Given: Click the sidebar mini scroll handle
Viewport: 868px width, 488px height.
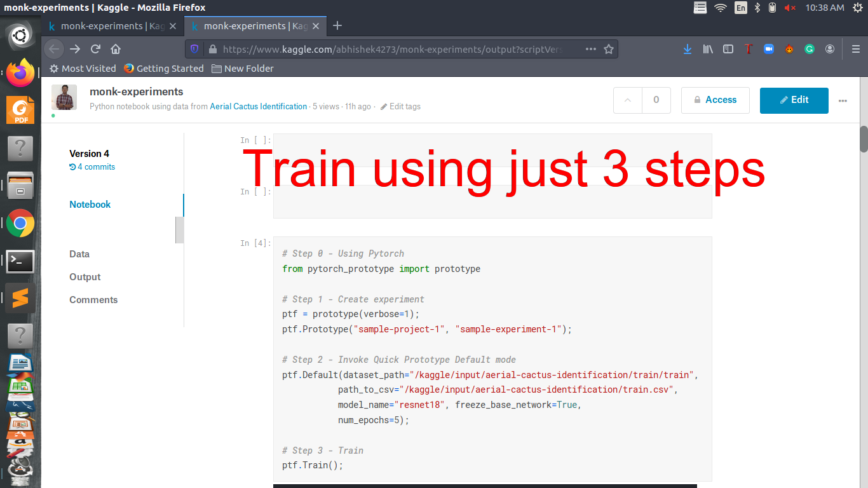Looking at the screenshot, I should coord(180,230).
